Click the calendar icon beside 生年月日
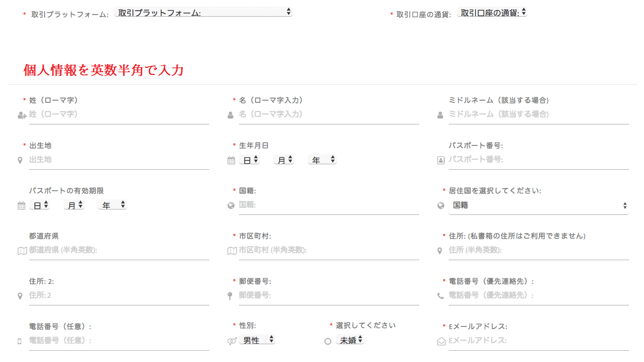 pyautogui.click(x=231, y=160)
